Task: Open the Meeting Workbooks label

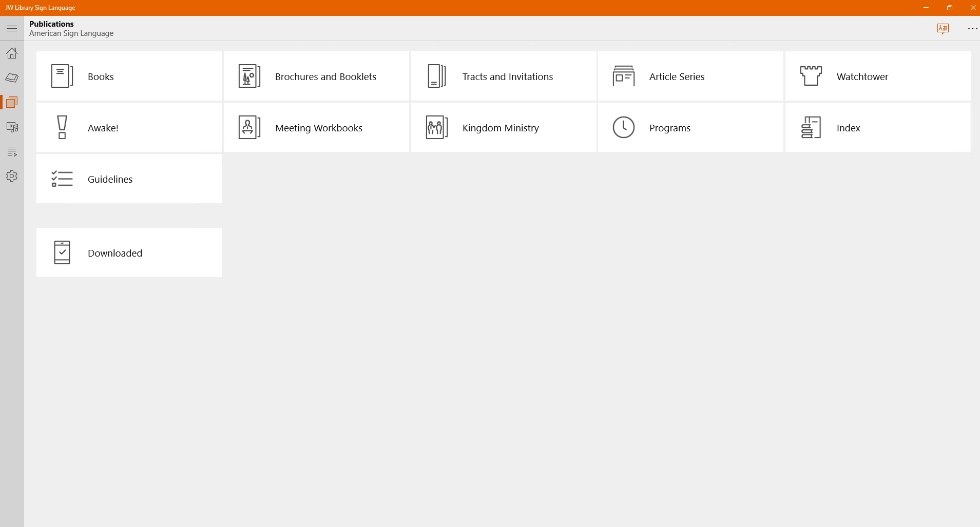Action: pos(319,128)
